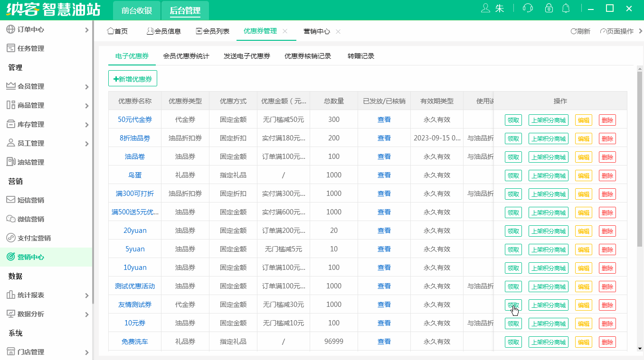Click the lock screen icon
Viewport: 644px width, 360px height.
pyautogui.click(x=549, y=8)
